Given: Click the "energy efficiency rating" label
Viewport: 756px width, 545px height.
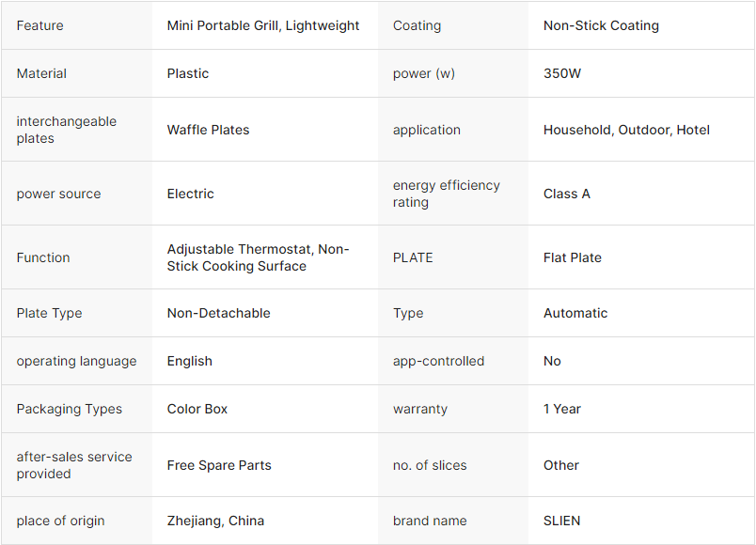Looking at the screenshot, I should pyautogui.click(x=446, y=194).
